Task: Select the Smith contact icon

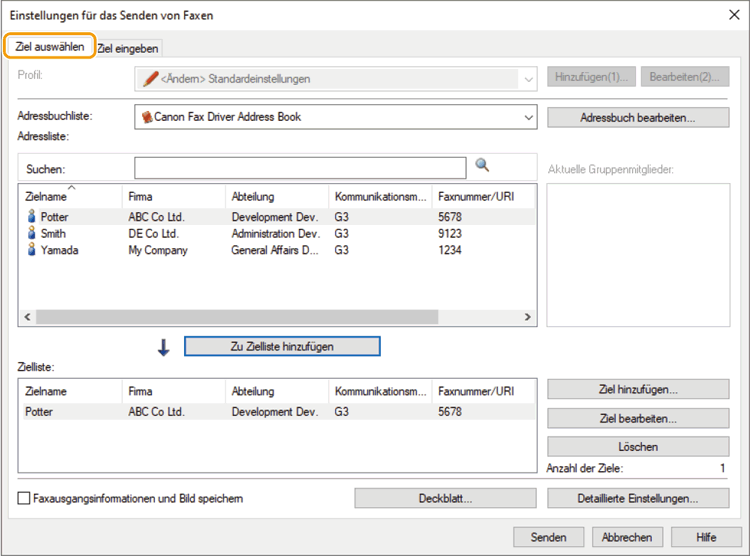Action: point(31,233)
